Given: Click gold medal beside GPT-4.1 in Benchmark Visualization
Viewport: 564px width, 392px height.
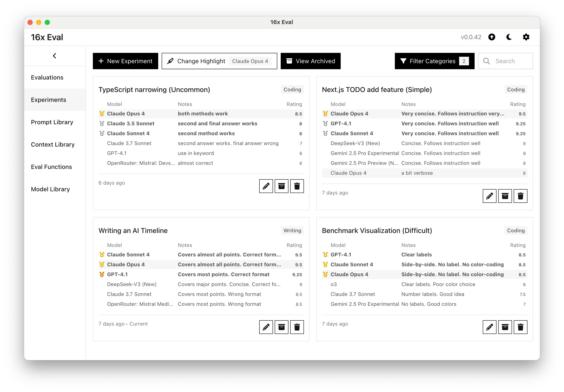Looking at the screenshot, I should [325, 255].
